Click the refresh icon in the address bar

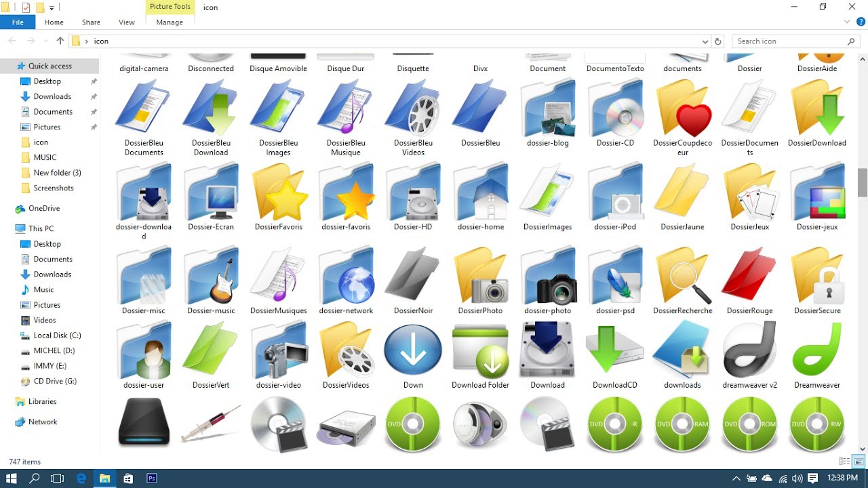pyautogui.click(x=717, y=41)
